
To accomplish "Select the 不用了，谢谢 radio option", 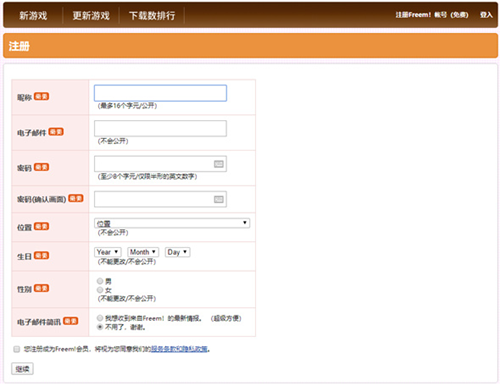I will click(x=100, y=327).
